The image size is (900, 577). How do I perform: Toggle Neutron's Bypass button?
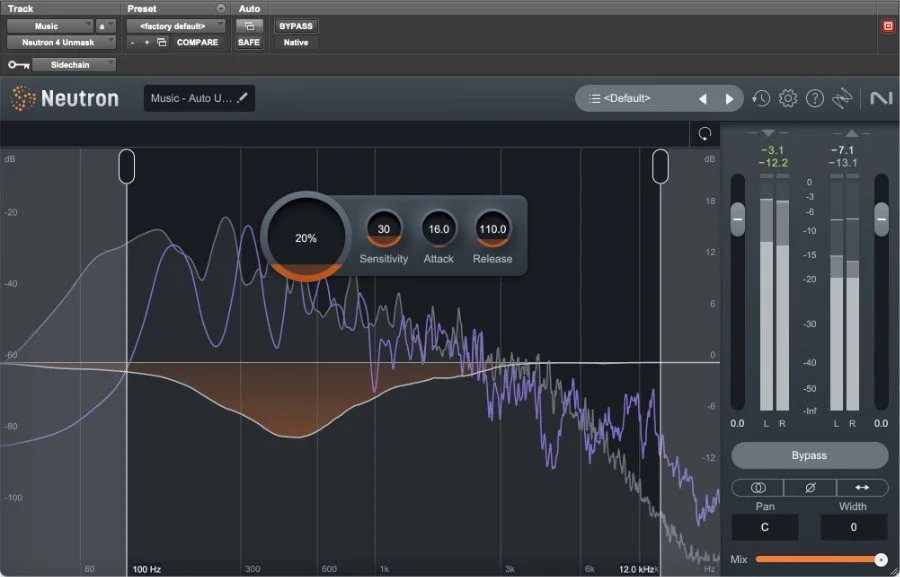809,455
